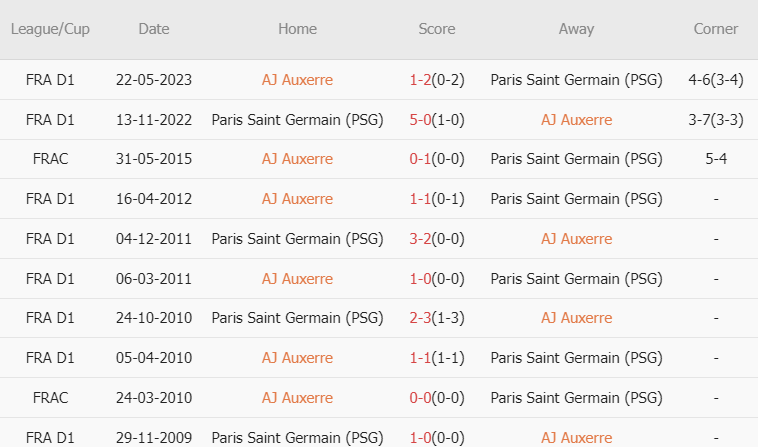
Task: Click Paris Saint Germain on 05-04-2010 row
Action: [576, 358]
